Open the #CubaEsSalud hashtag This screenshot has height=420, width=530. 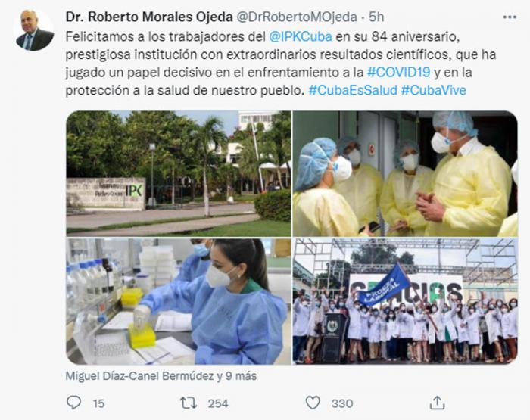353,90
